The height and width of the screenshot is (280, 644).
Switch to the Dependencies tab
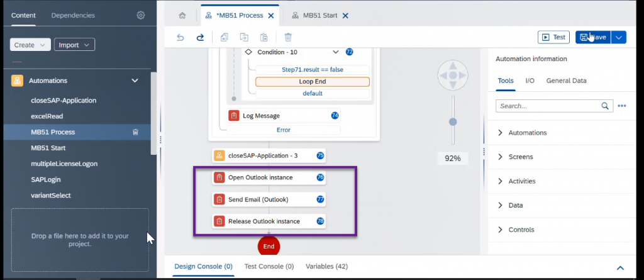[73, 16]
